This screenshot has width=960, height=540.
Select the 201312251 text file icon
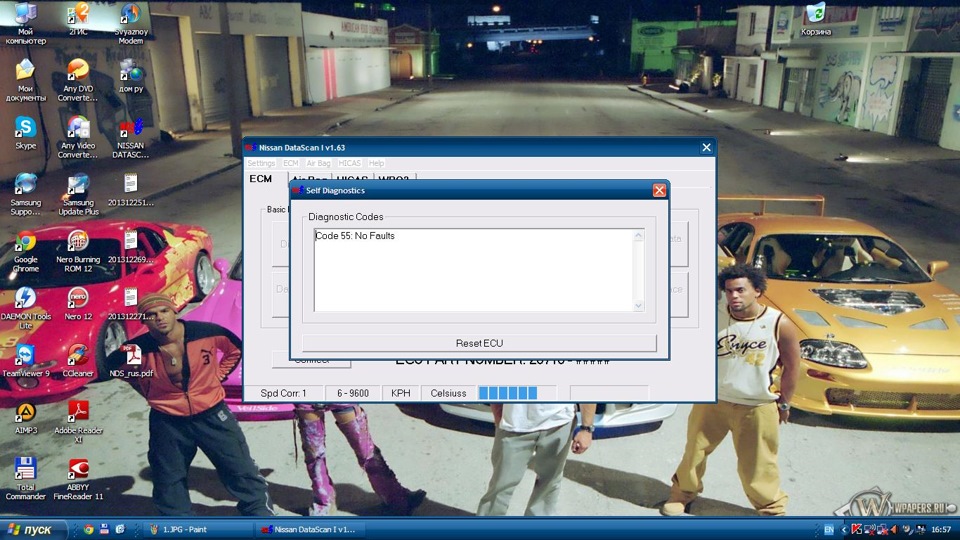(130, 190)
